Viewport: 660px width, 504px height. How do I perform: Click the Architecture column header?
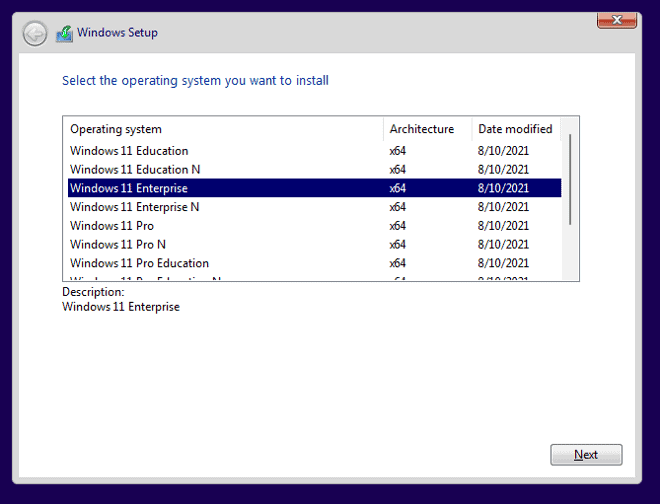coord(428,129)
